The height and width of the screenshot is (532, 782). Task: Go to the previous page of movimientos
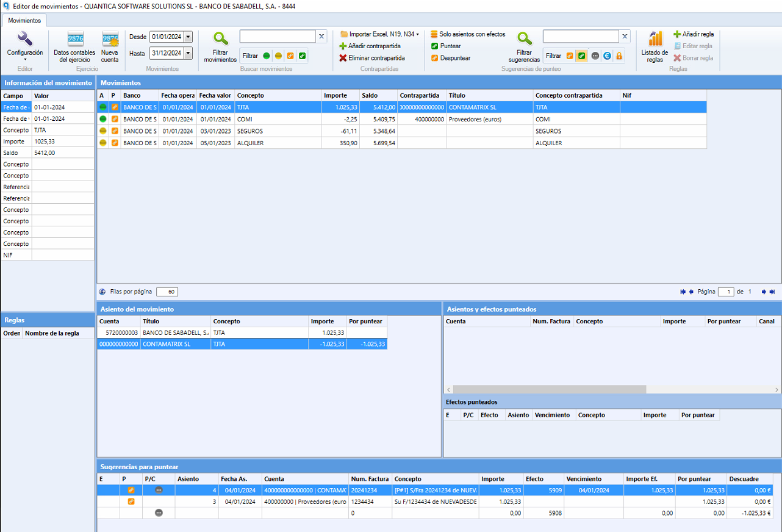[692, 292]
